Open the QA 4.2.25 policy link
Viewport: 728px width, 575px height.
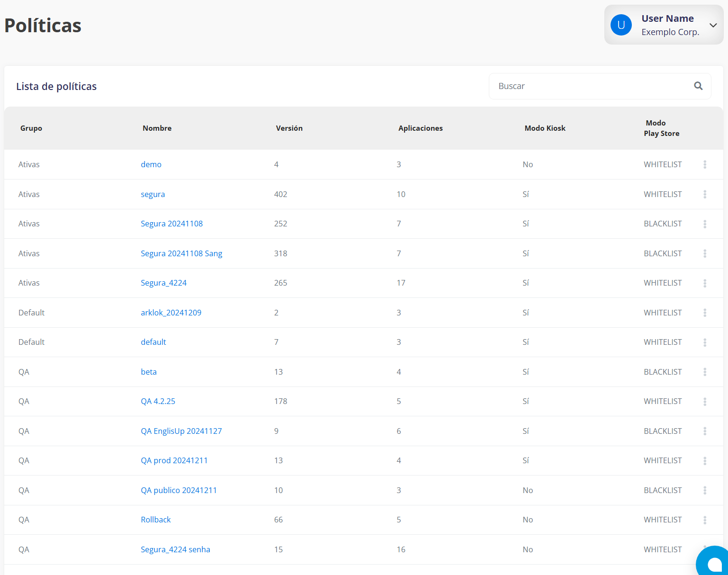(158, 401)
